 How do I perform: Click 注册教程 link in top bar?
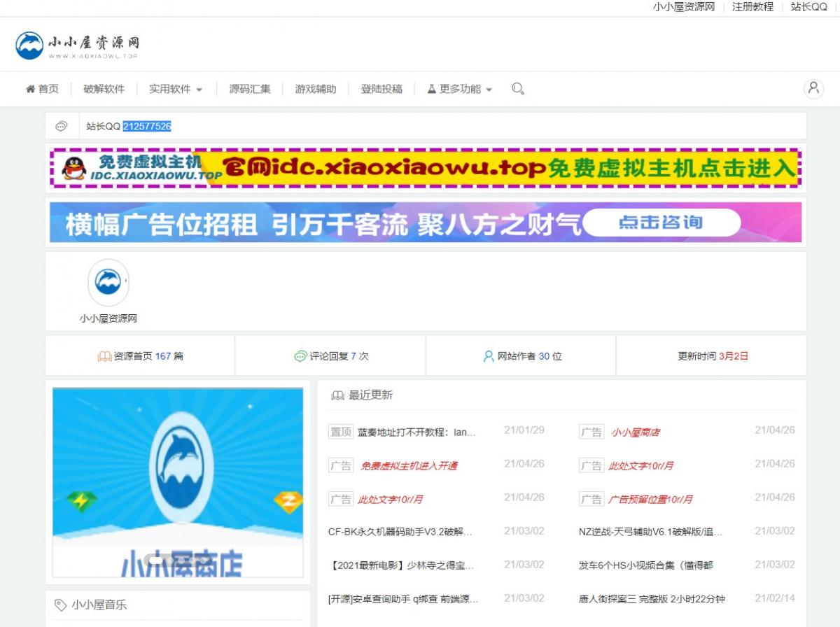(752, 7)
